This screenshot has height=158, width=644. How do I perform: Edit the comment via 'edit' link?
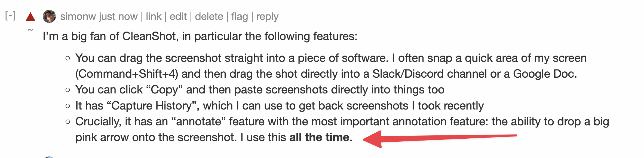(178, 16)
